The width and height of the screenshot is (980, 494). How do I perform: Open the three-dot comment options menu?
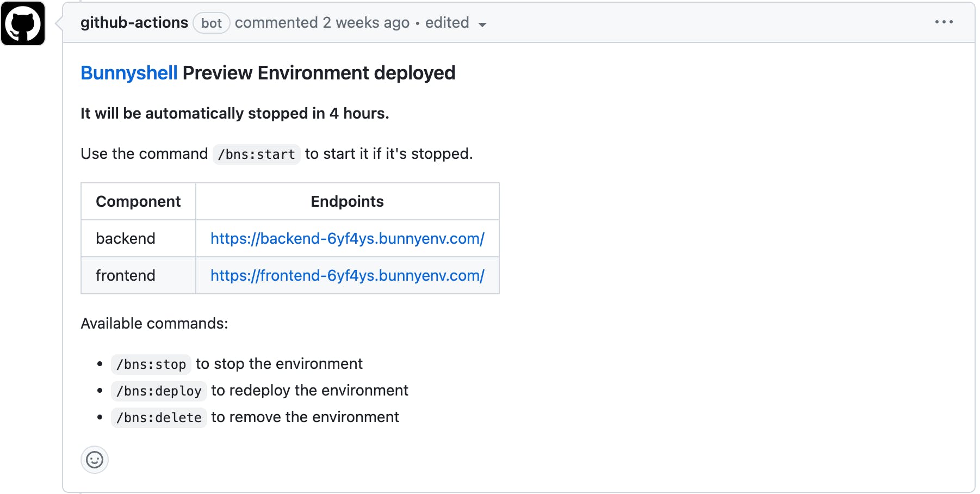coord(944,22)
